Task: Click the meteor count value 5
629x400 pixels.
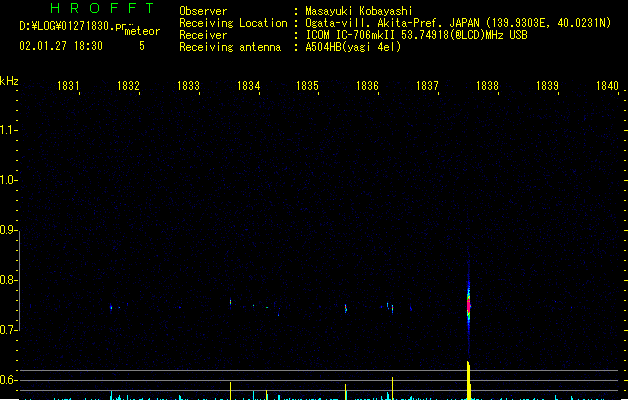Action: click(x=142, y=46)
